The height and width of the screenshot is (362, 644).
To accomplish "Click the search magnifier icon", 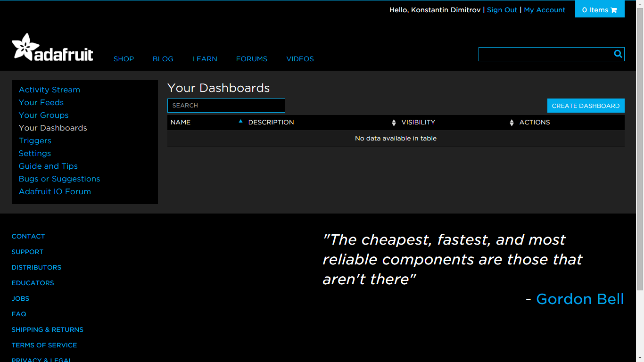I will tap(618, 54).
